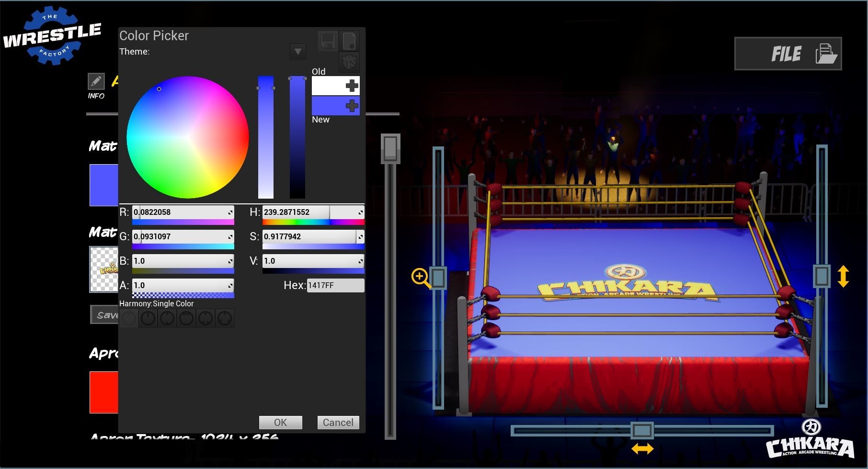Screen dimensions: 868x469
Task: Expand the G field corner arrow
Action: point(230,236)
